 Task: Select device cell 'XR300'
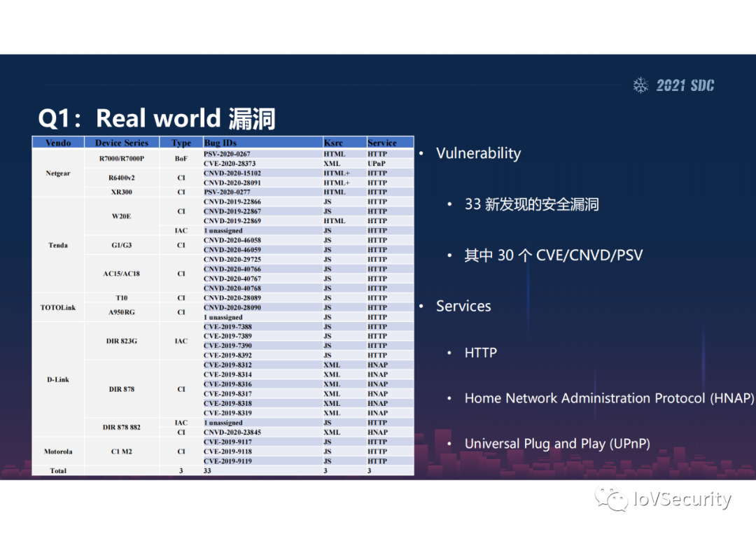tap(122, 192)
